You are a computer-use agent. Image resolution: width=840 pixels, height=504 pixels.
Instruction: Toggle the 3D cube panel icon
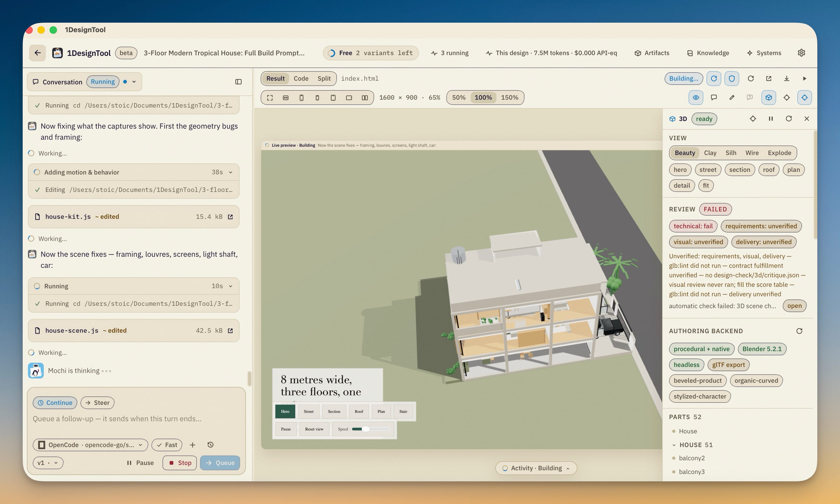point(769,98)
